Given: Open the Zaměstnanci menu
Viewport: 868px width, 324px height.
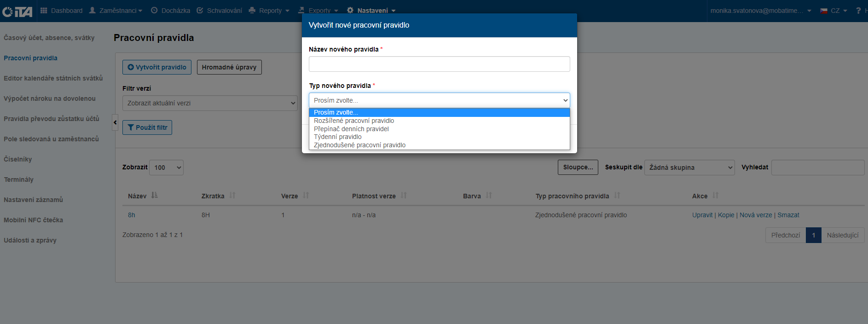Looking at the screenshot, I should click(x=117, y=11).
